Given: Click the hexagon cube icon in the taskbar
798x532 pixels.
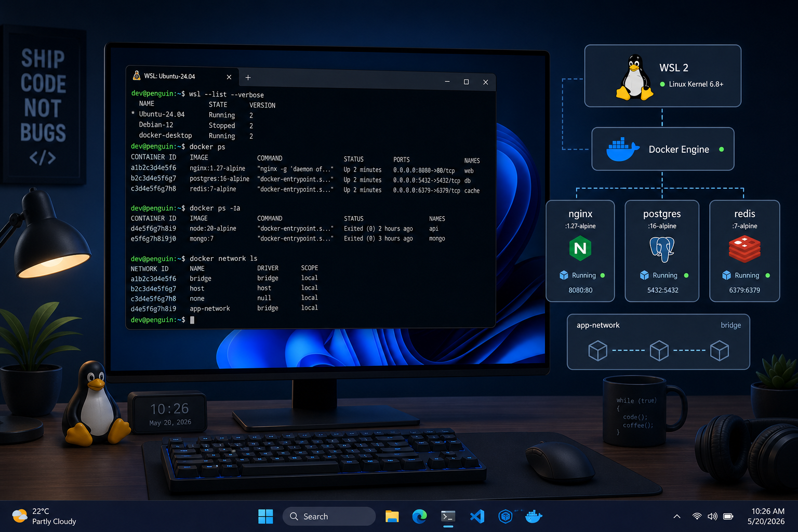Looking at the screenshot, I should 505,516.
